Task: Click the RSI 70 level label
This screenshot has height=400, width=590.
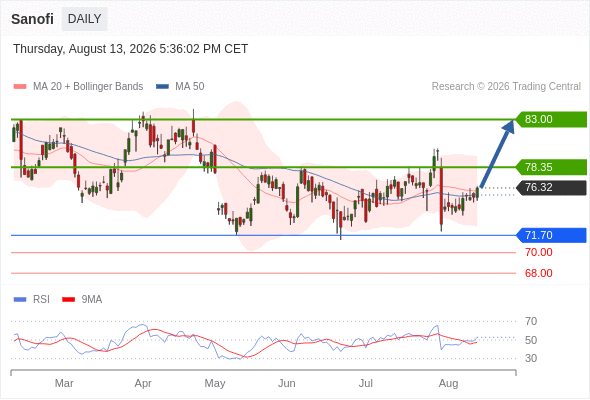Action: pos(531,321)
